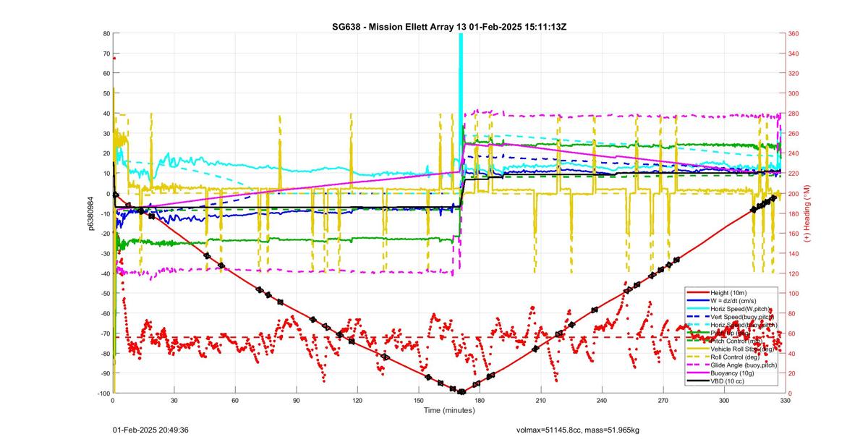Click x-axis tick label 60
The width and height of the screenshot is (868, 442).
pyautogui.click(x=235, y=399)
